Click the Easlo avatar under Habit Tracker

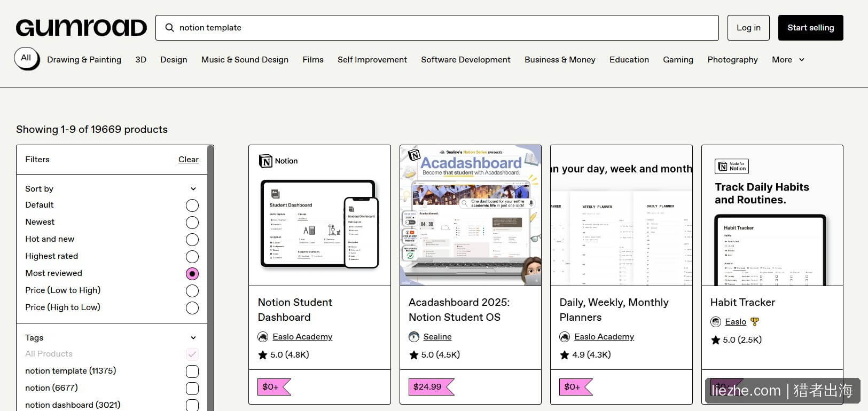pyautogui.click(x=716, y=322)
